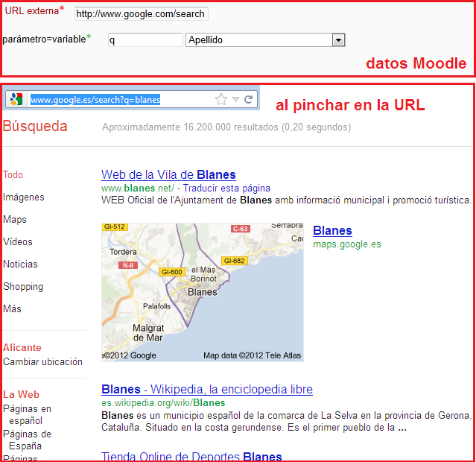Viewport: 476px width, 462px height.
Task: Click the parameter name field containing q
Action: (x=145, y=39)
